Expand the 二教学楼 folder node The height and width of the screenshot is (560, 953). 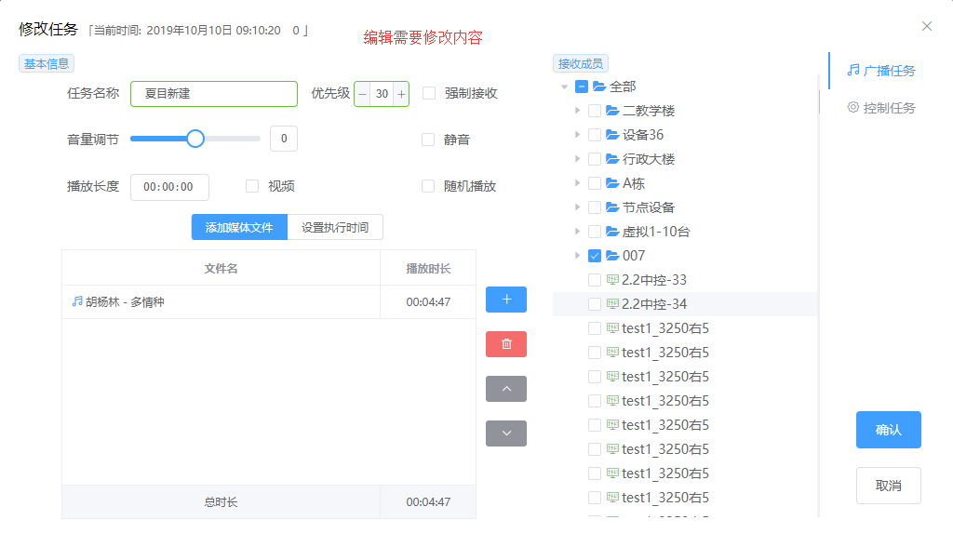(578, 111)
